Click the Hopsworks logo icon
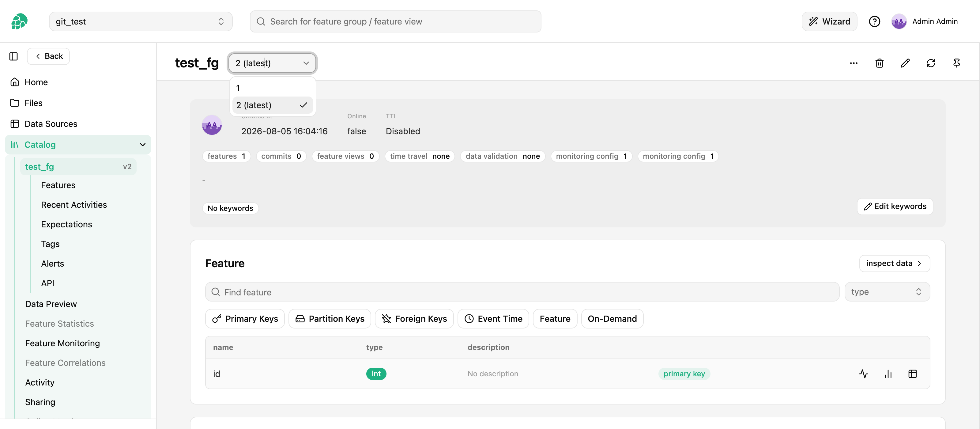 coord(19,21)
